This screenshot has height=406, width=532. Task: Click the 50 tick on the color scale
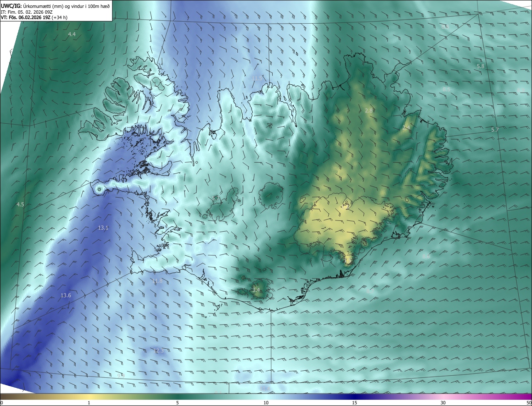pos(529,403)
